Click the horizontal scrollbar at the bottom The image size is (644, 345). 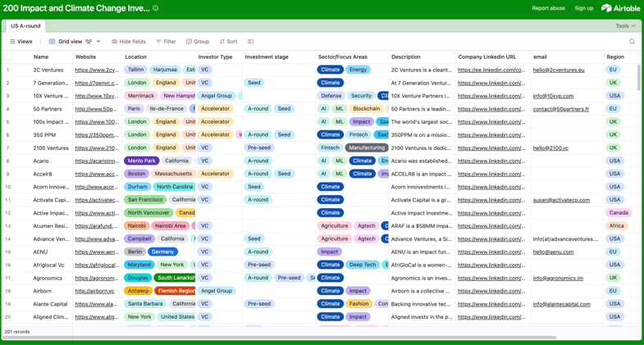(x=279, y=337)
